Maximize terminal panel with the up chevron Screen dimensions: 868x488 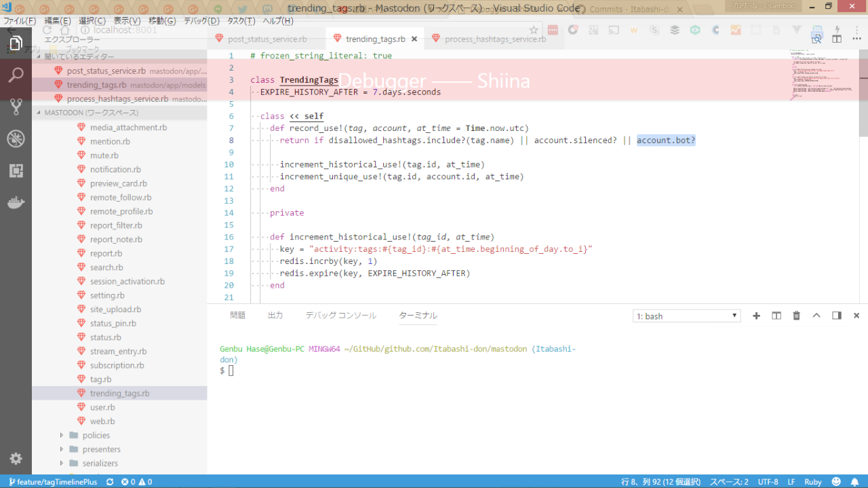coord(816,316)
